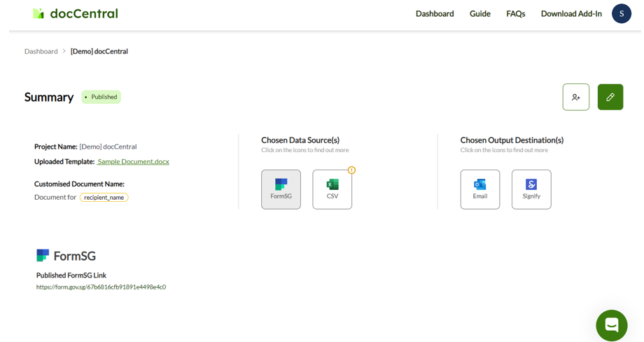Open the user profile avatar 'S'

click(x=621, y=13)
